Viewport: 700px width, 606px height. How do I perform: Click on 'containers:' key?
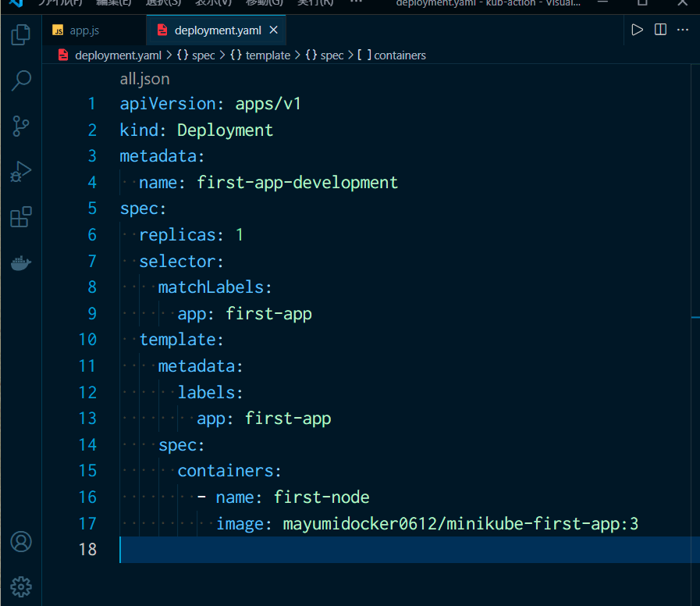[229, 471]
